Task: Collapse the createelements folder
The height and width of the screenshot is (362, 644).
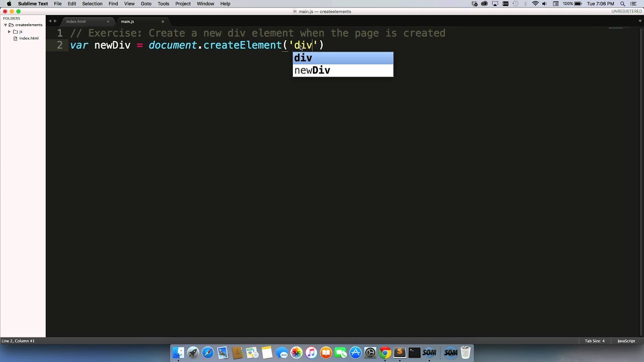Action: [5, 25]
